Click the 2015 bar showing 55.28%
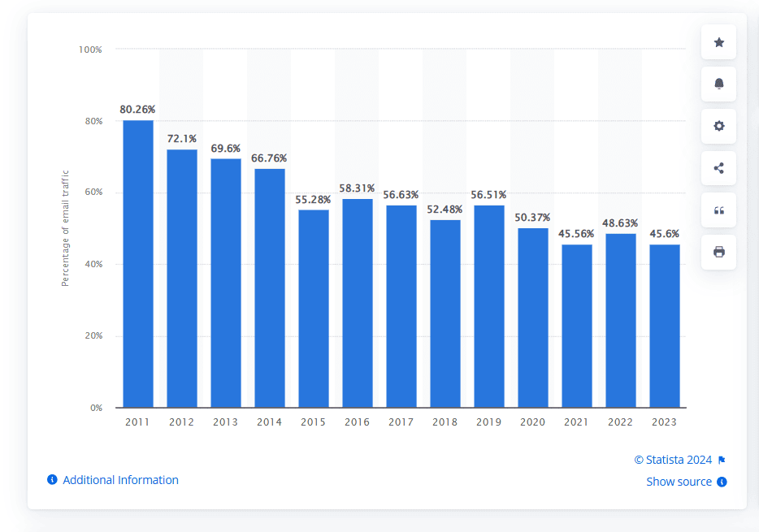759x532 pixels. pos(313,309)
